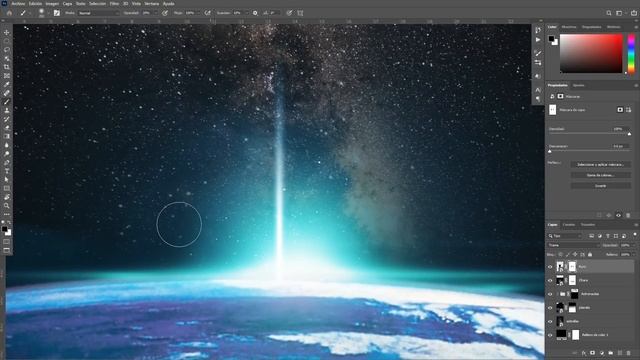Image resolution: width=640 pixels, height=360 pixels.
Task: Open the smoothing options gear icon
Action: pos(255,13)
